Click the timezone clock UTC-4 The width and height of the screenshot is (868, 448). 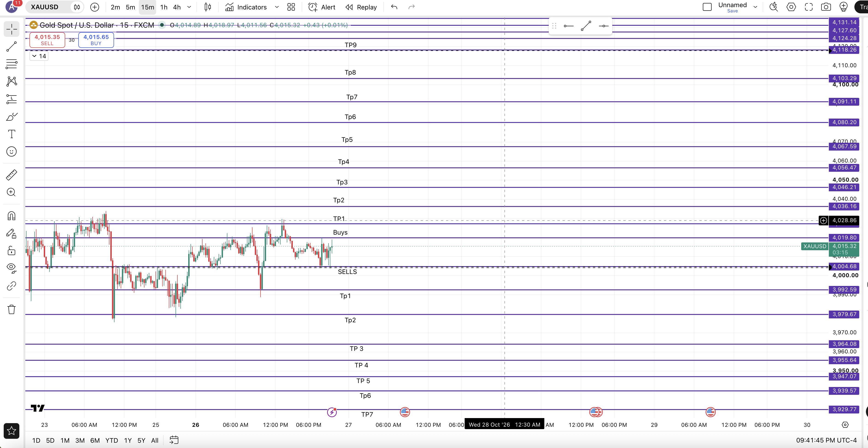[x=827, y=440]
